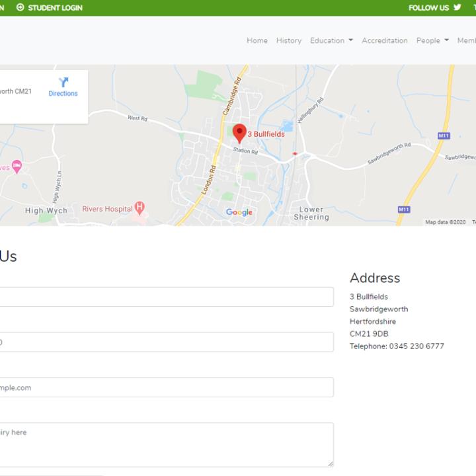The width and height of the screenshot is (476, 476).
Task: Open the People dropdown menu
Action: point(432,40)
